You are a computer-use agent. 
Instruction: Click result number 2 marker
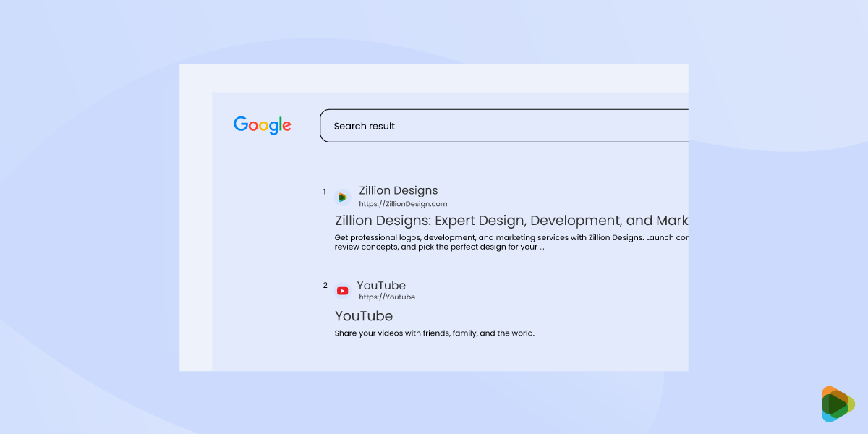coord(325,285)
